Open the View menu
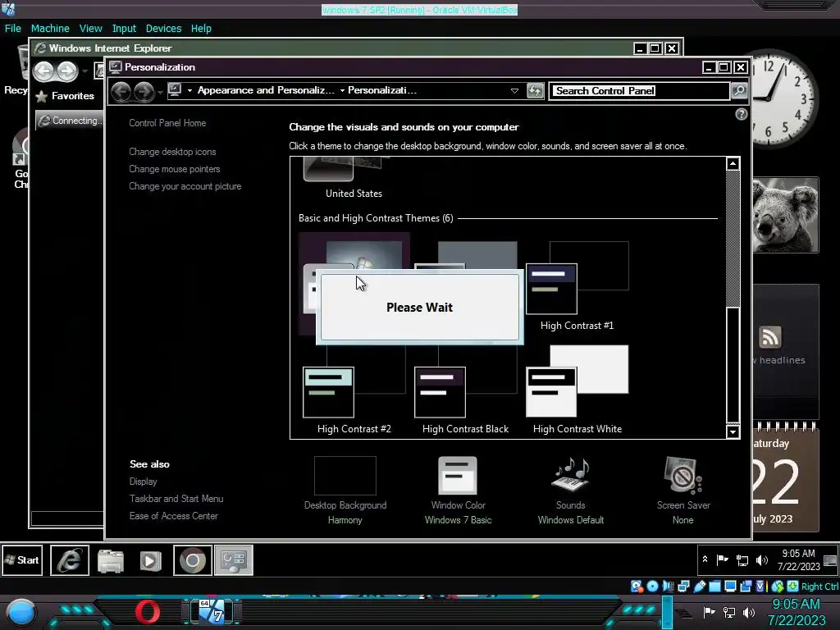Viewport: 840px width, 630px height. 90,29
